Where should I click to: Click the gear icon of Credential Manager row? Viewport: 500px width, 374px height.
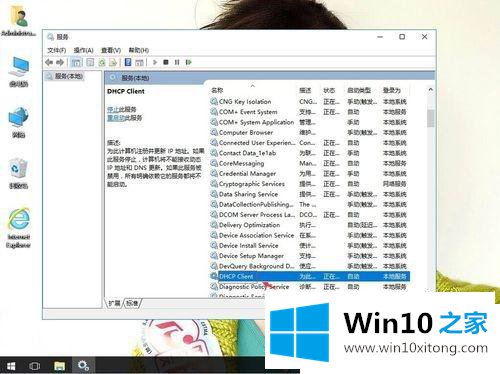click(214, 173)
